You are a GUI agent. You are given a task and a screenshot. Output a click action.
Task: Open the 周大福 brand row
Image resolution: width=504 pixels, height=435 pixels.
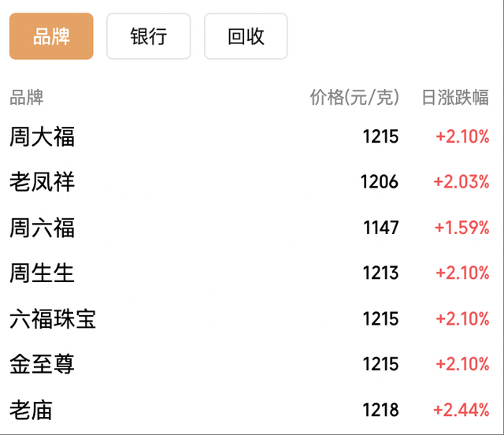(x=43, y=137)
